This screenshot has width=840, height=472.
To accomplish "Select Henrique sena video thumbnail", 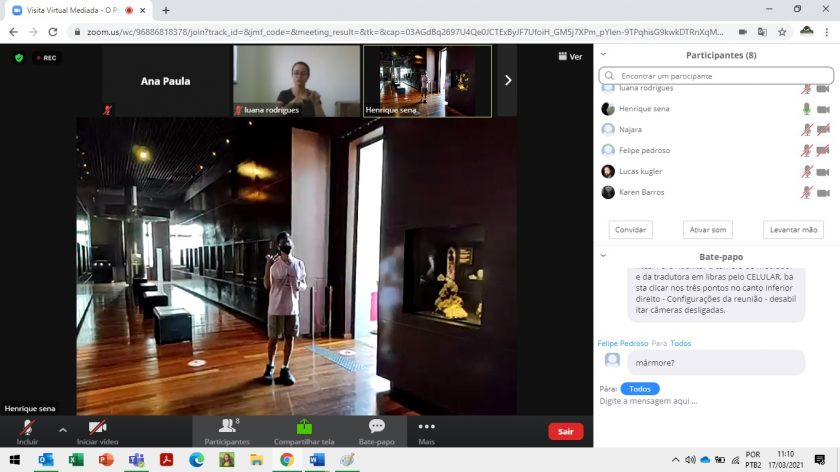I will [428, 81].
